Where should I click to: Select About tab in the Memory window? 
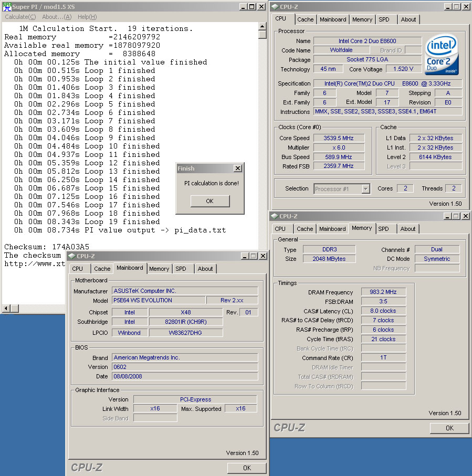click(407, 229)
